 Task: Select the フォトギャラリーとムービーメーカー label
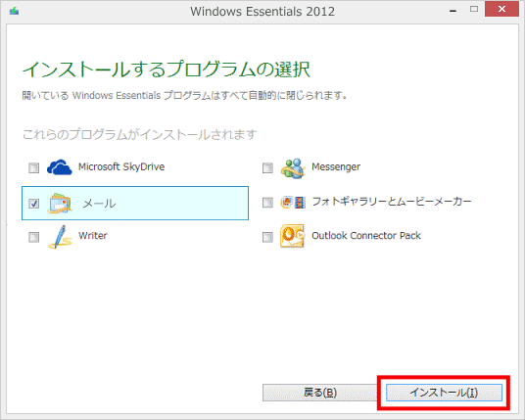tap(392, 202)
